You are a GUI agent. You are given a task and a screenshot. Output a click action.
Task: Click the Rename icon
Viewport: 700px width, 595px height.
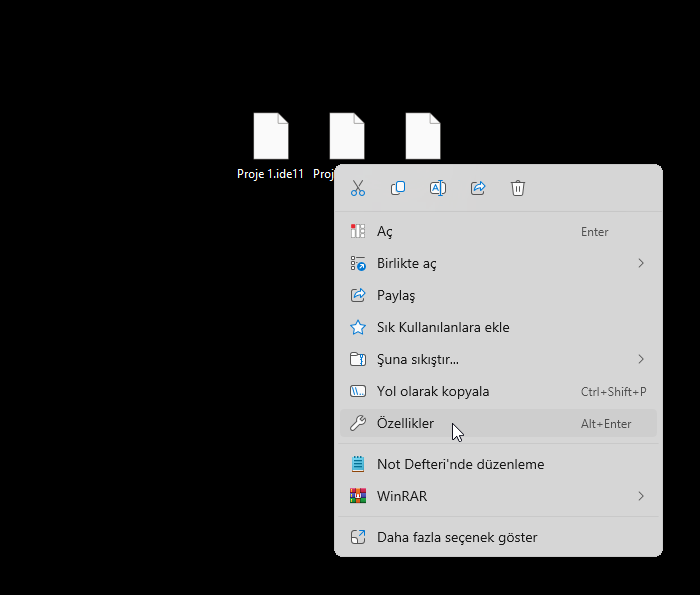pos(438,188)
